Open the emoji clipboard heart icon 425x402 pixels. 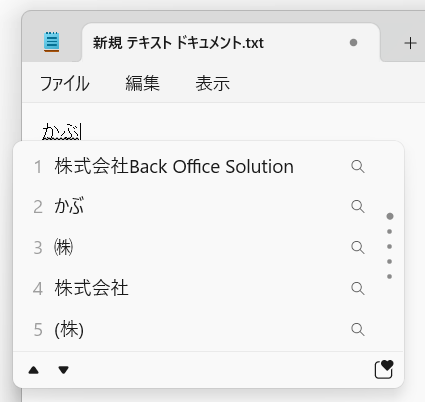(x=384, y=369)
